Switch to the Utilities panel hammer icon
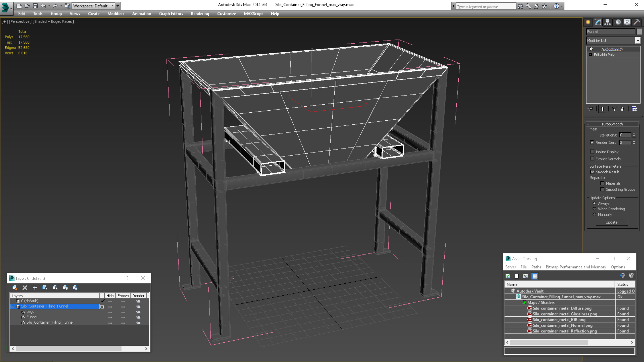Screen dimensions: 644x362 (636, 22)
